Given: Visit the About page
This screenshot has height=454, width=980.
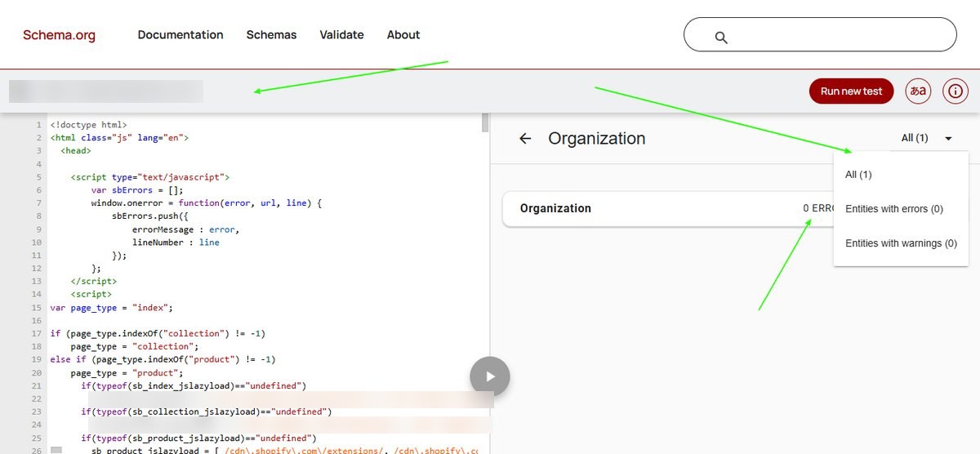Looking at the screenshot, I should tap(403, 35).
